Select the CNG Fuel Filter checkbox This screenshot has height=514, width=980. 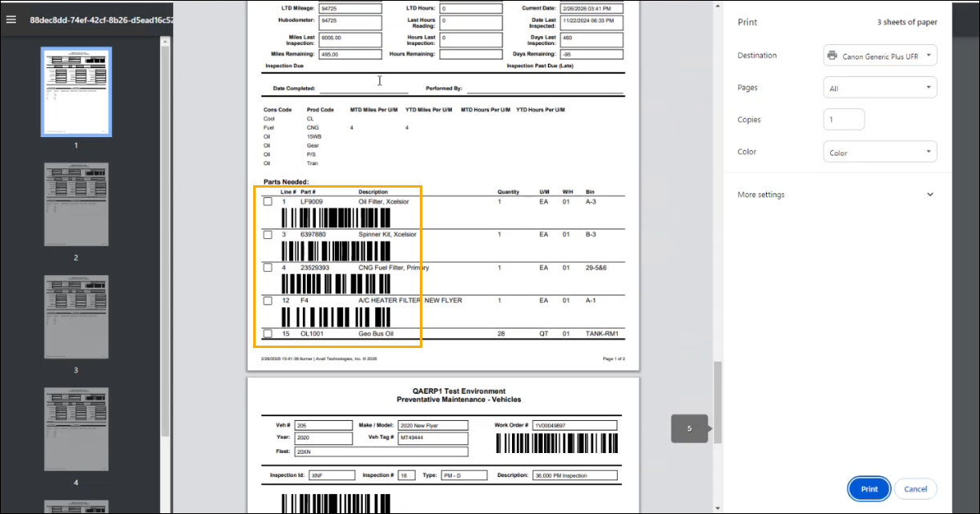268,268
